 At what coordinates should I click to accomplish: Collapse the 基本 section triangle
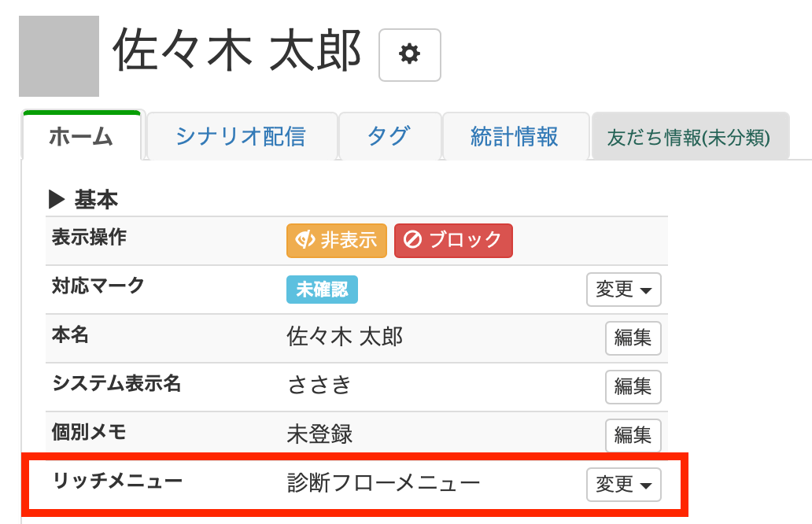pyautogui.click(x=57, y=200)
